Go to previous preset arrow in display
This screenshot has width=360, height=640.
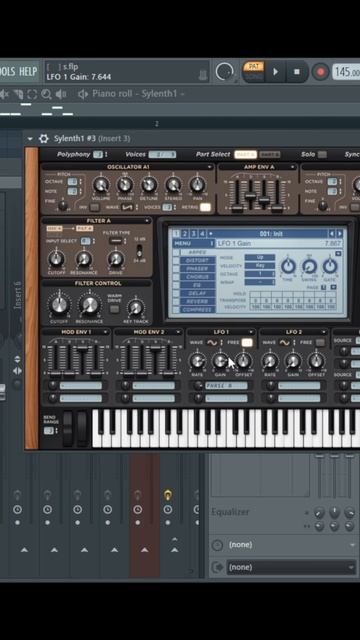click(332, 234)
